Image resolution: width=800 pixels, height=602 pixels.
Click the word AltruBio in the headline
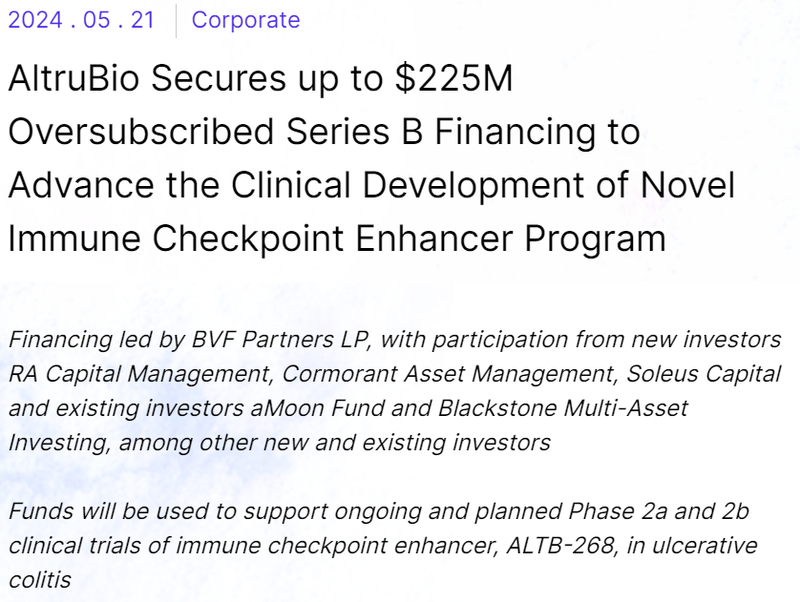pyautogui.click(x=75, y=79)
